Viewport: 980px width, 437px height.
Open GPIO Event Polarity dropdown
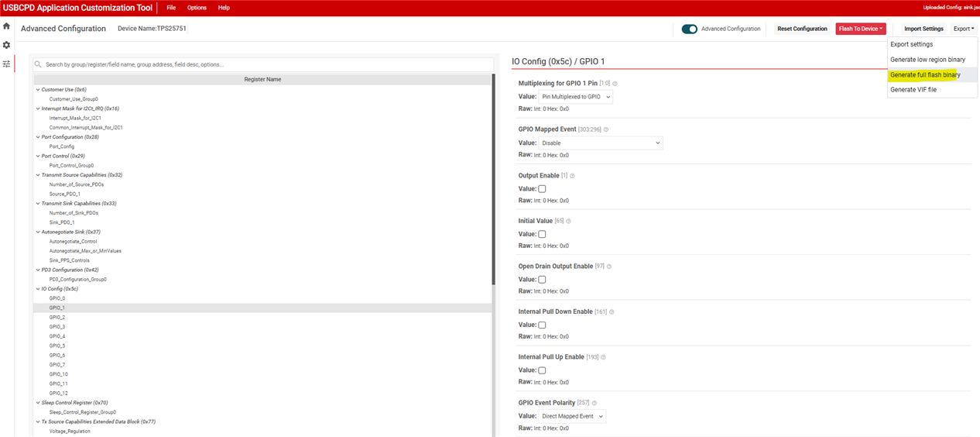pyautogui.click(x=572, y=416)
